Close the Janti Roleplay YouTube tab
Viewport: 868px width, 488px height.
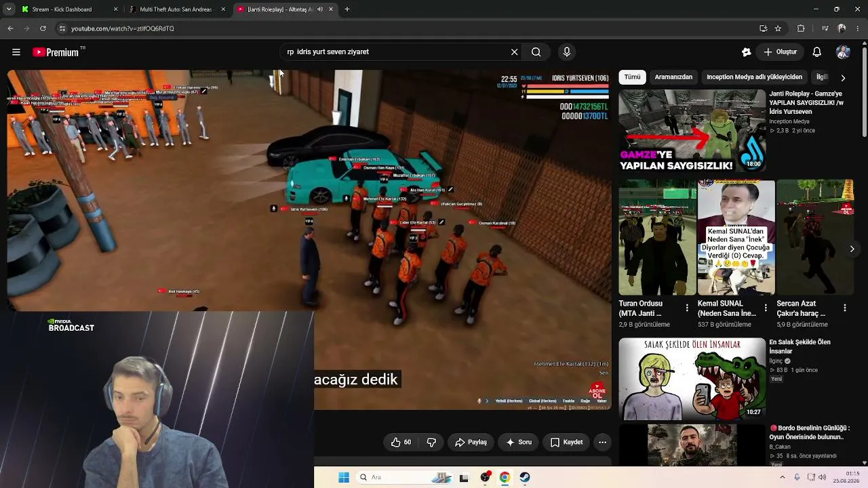(x=331, y=9)
